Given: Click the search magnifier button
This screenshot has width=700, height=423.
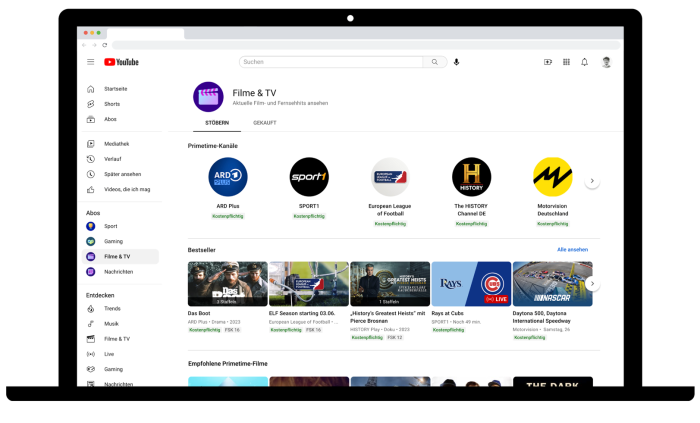Looking at the screenshot, I should click(x=435, y=62).
